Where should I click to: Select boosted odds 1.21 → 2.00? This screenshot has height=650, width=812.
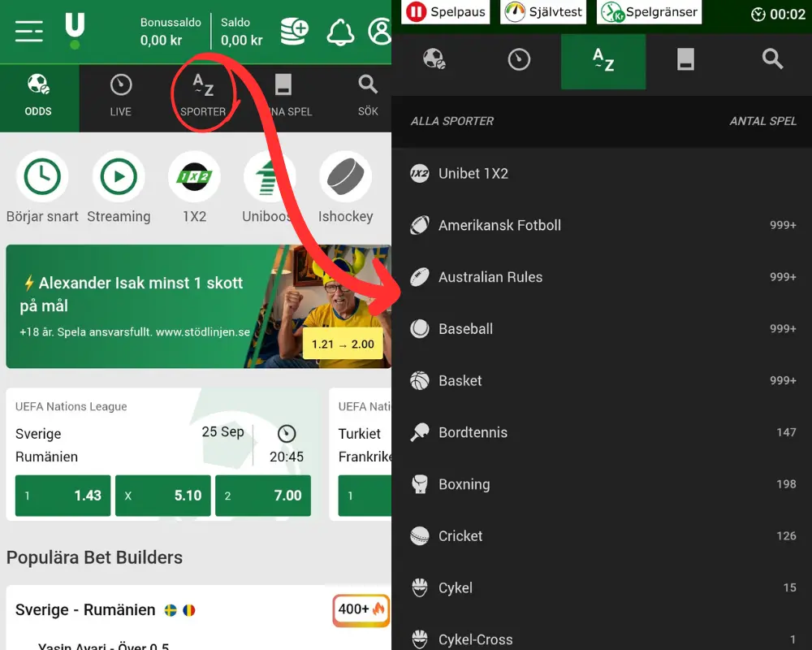[x=343, y=344]
